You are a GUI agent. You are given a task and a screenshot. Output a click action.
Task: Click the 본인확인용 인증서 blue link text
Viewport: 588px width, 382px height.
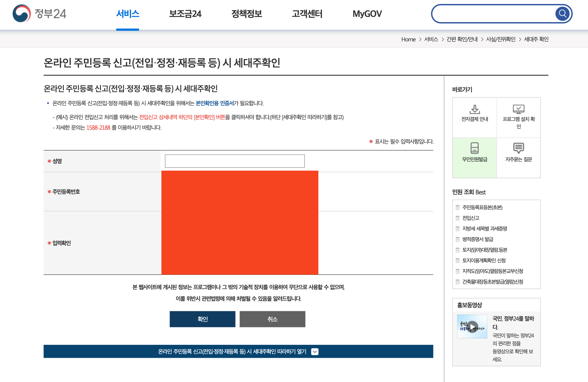point(215,103)
